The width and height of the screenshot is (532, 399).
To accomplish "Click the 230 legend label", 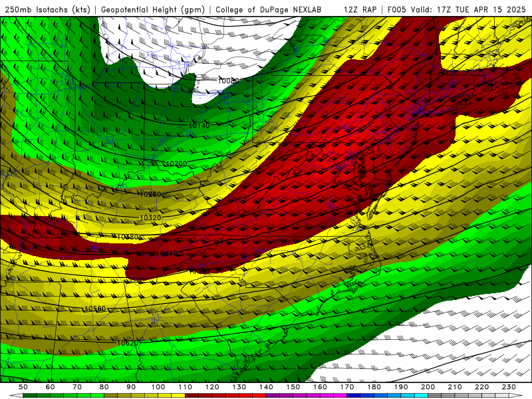I will tap(509, 387).
